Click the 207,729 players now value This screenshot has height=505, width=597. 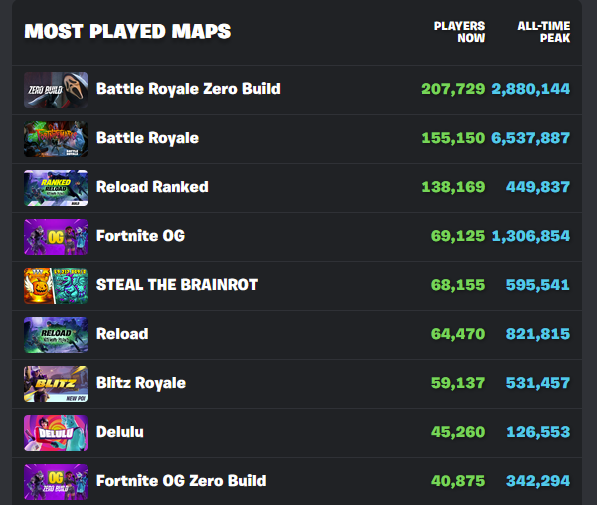[453, 89]
